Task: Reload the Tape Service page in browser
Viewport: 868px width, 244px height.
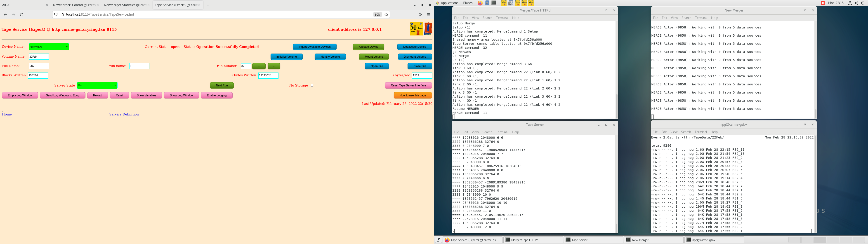Action: click(x=22, y=14)
